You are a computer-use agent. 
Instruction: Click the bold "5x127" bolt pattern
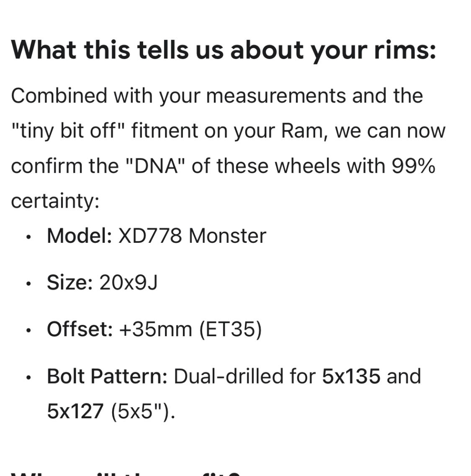[x=75, y=412]
